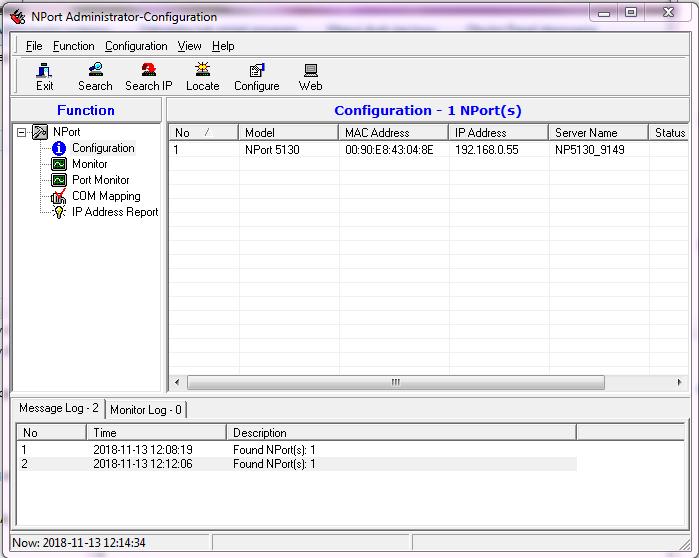Click the horizontal scrollbar thumb in device list
Viewport: 699px width, 558px height.
tap(396, 382)
